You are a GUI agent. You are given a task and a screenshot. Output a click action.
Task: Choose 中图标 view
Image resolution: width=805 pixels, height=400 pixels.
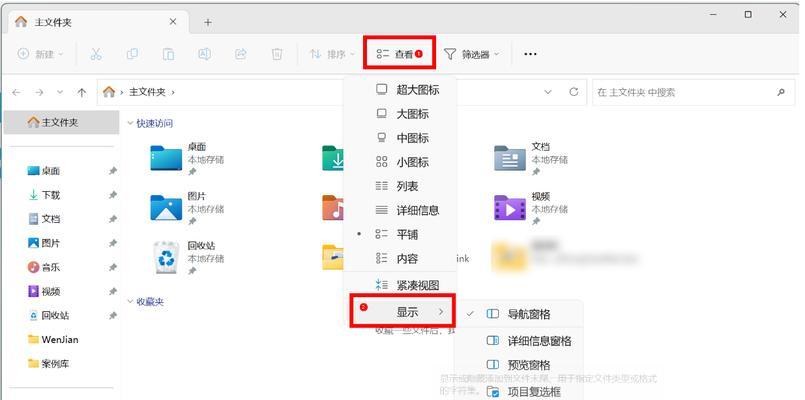pos(400,138)
